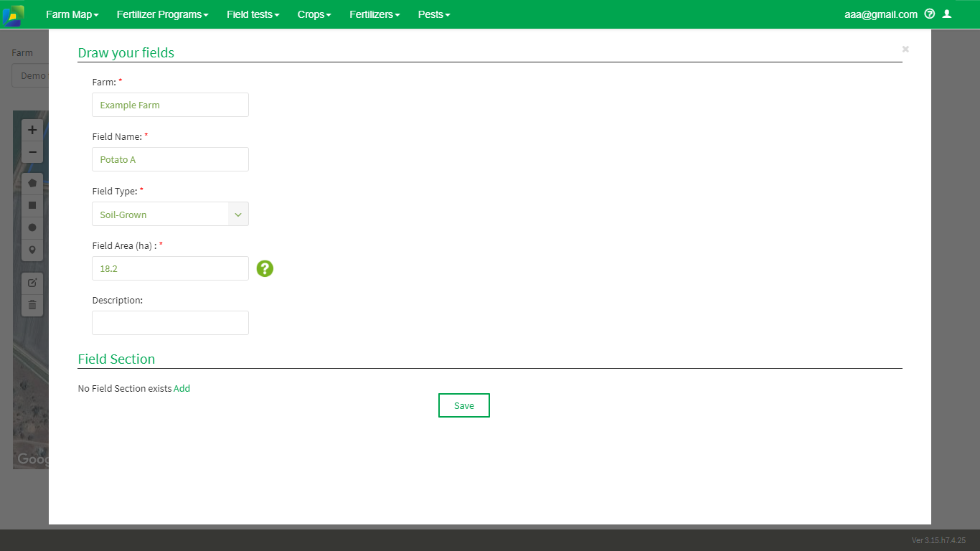980x551 pixels.
Task: Select the rectangle drawing tool
Action: [x=32, y=205]
